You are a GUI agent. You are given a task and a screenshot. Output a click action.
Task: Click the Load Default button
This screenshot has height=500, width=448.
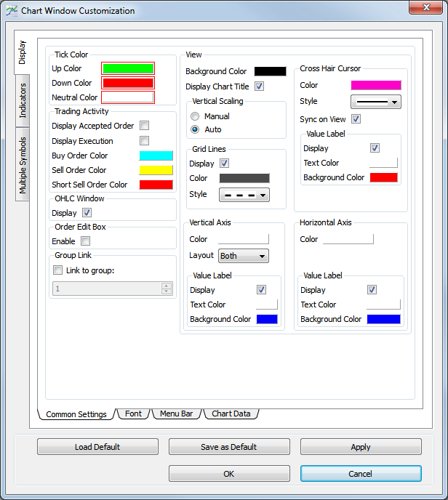97,447
